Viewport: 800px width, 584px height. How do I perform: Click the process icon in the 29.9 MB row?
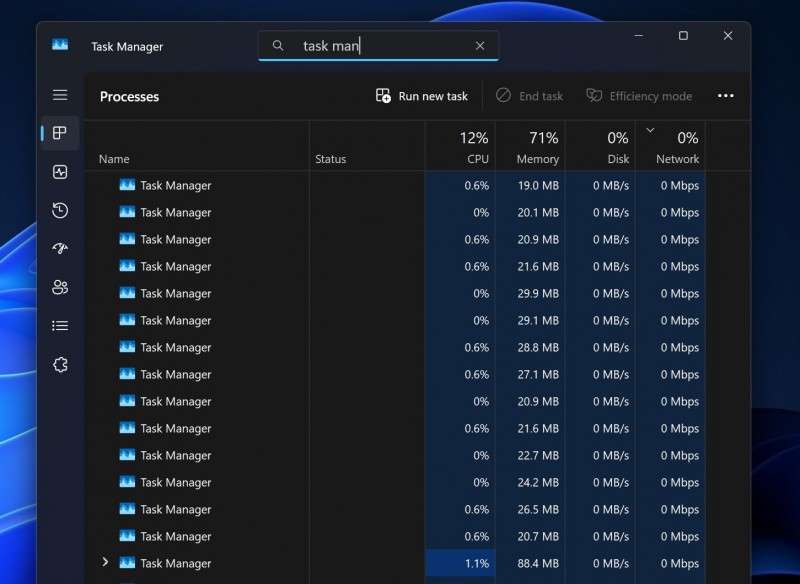[x=127, y=293]
